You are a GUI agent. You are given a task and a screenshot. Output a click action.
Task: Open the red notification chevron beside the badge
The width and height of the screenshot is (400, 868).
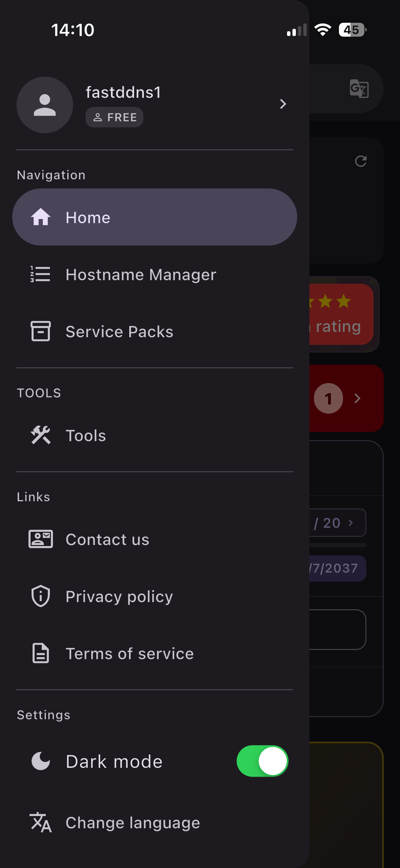click(357, 399)
